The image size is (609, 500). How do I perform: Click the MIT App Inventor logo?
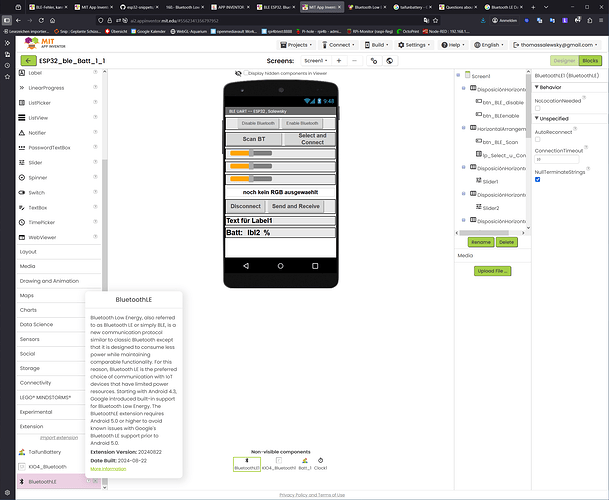pyautogui.click(x=45, y=43)
